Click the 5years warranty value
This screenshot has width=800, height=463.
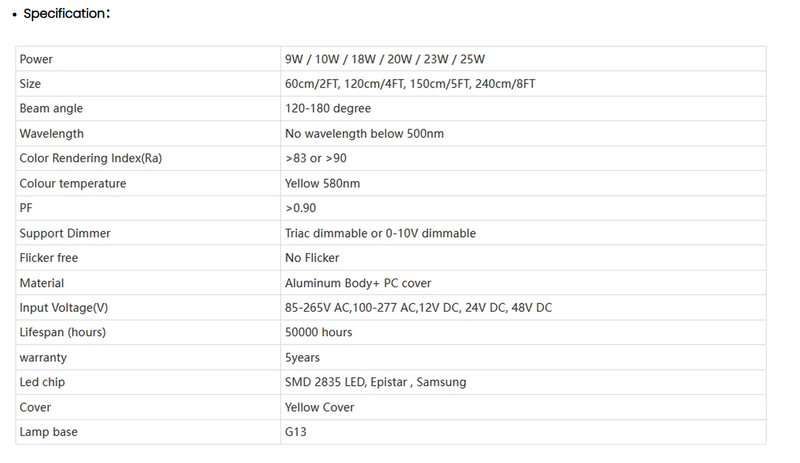(x=302, y=357)
